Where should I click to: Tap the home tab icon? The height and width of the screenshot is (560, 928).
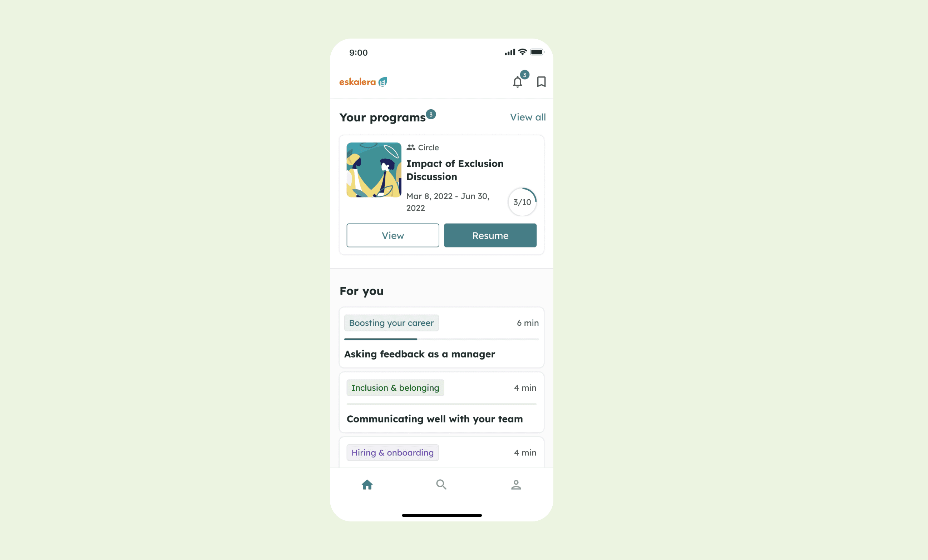(x=366, y=484)
